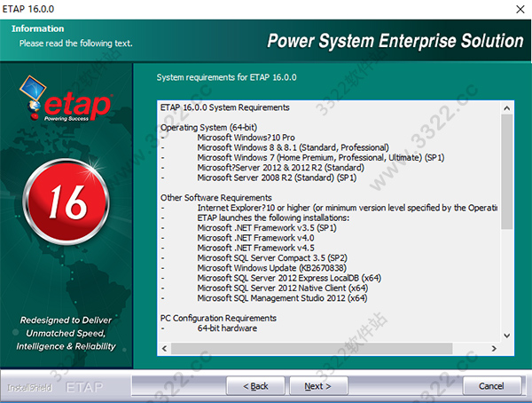Click the InstallShield label
Screen dimensions: 532x403
[29, 387]
